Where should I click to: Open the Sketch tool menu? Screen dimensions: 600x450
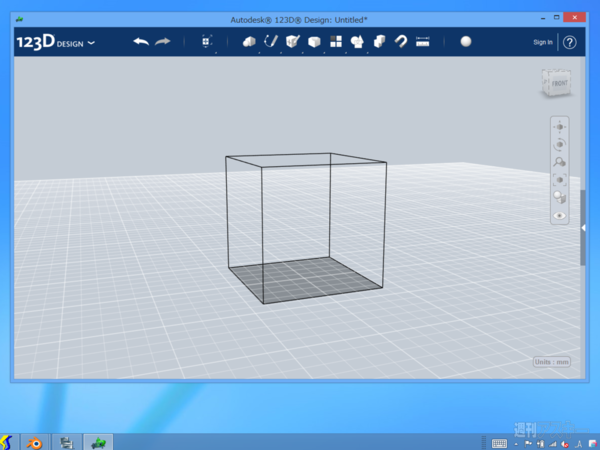point(271,41)
